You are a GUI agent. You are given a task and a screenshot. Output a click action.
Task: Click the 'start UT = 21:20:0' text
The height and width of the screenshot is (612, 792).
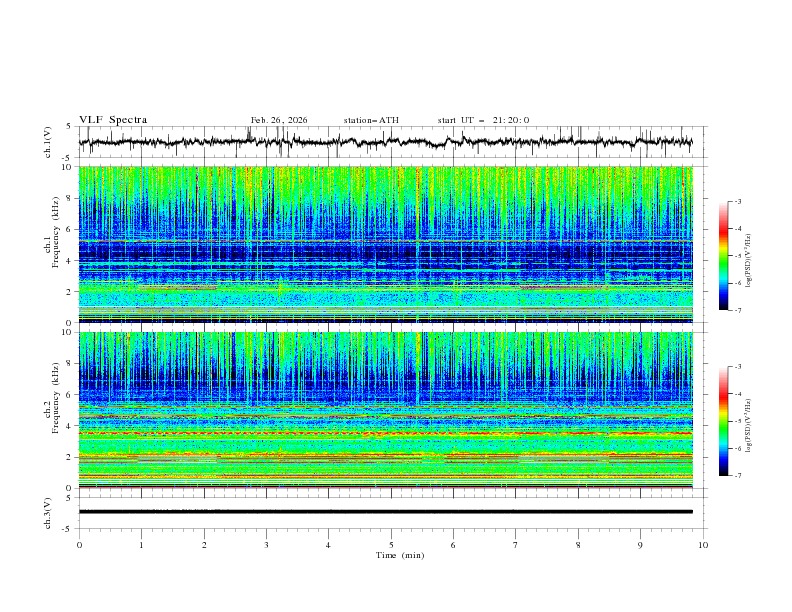point(483,120)
